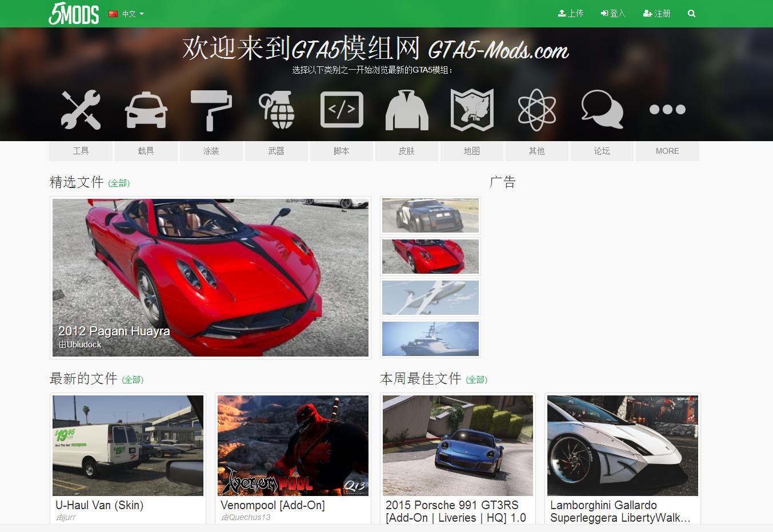This screenshot has width=773, height=532.
Task: Open the 工具 category tab
Action: pyautogui.click(x=81, y=151)
